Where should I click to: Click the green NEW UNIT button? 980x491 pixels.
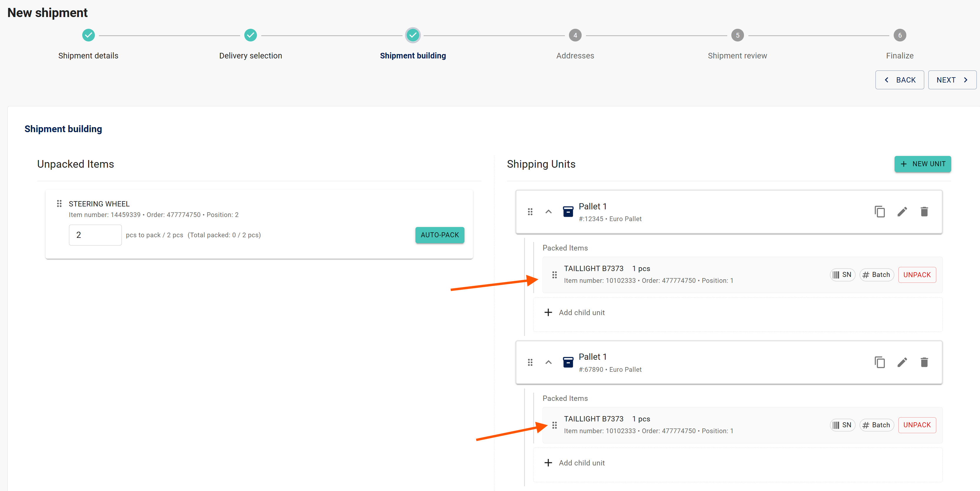coord(922,164)
